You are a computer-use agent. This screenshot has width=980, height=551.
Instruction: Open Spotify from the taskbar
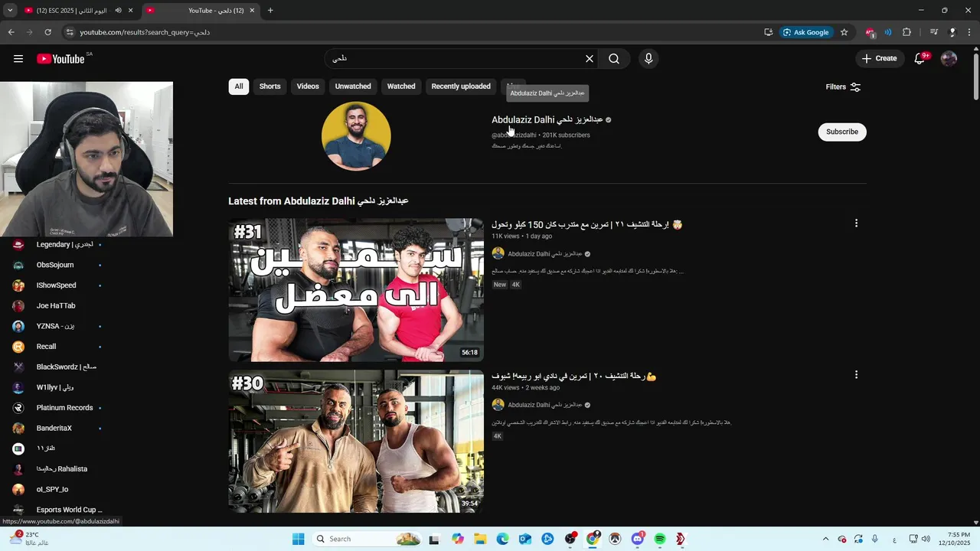click(659, 539)
